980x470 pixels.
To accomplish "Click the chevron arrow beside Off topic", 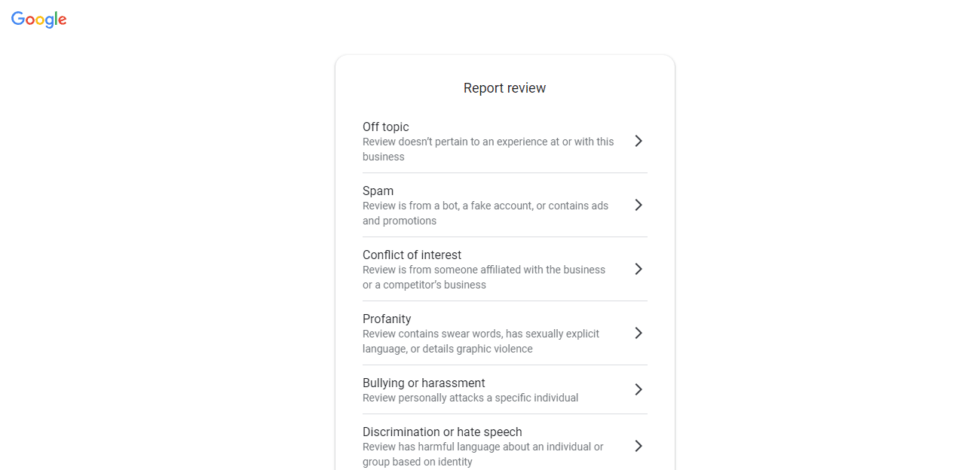I will click(x=639, y=141).
